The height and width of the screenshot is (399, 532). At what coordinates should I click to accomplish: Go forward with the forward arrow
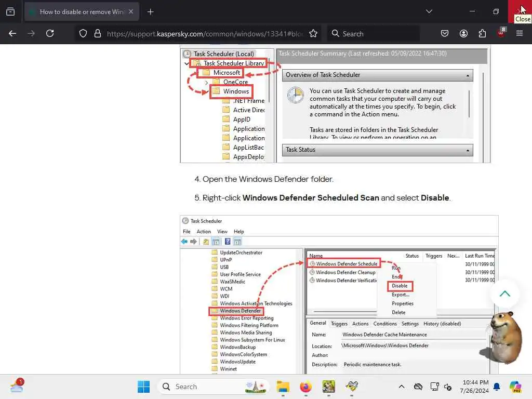click(31, 33)
